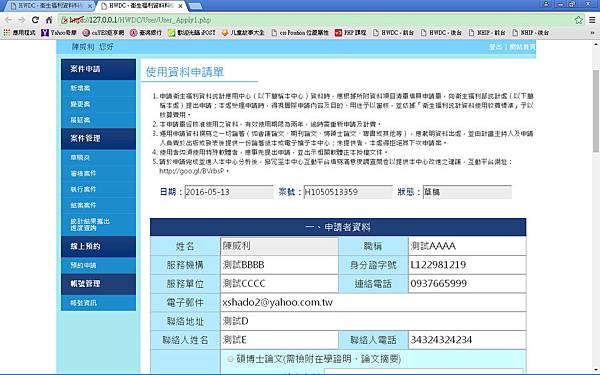Screen dimensions: 600x375
Task: Click the 聯絡地址 field 測試D
Action: click(373, 321)
